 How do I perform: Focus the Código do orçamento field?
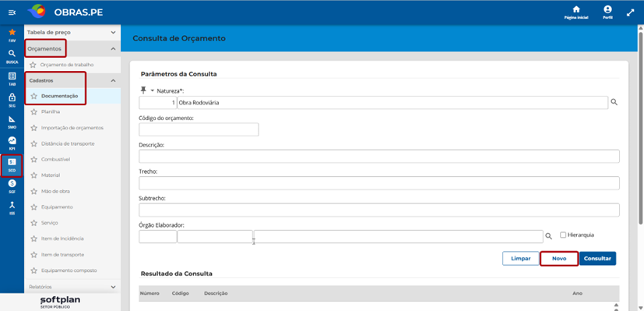pyautogui.click(x=199, y=129)
